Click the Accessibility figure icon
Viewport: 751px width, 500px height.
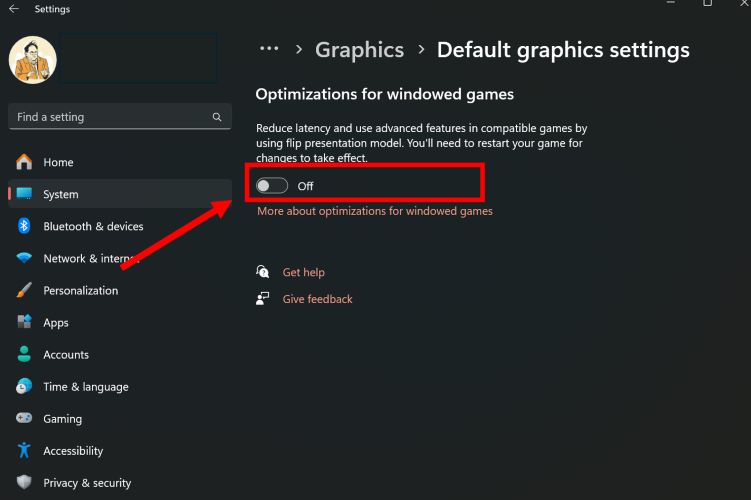(x=24, y=450)
